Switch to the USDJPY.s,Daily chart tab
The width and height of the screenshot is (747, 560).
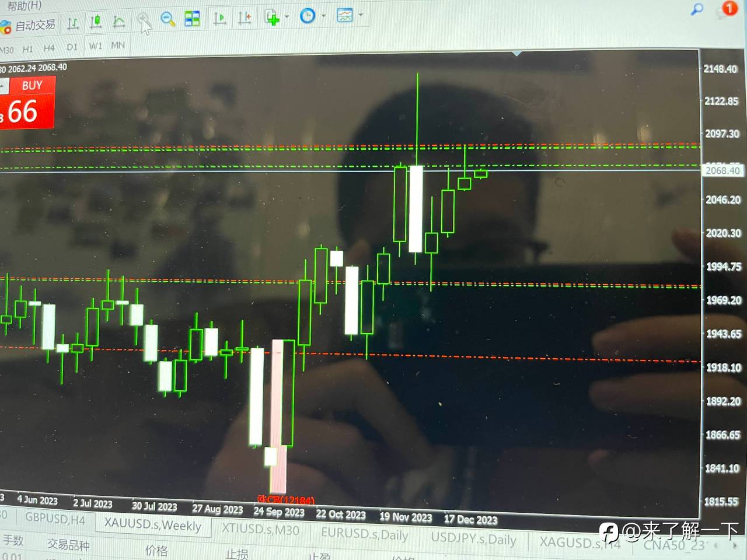coord(474,538)
